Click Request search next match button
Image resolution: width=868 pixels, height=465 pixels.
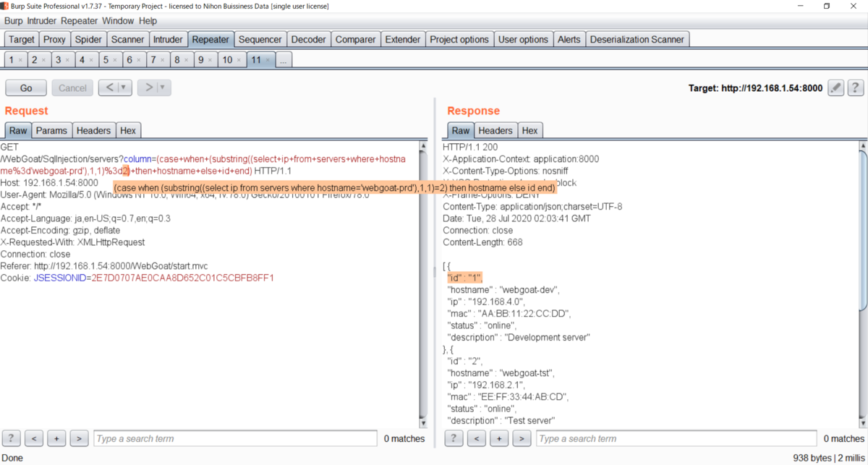[79, 438]
